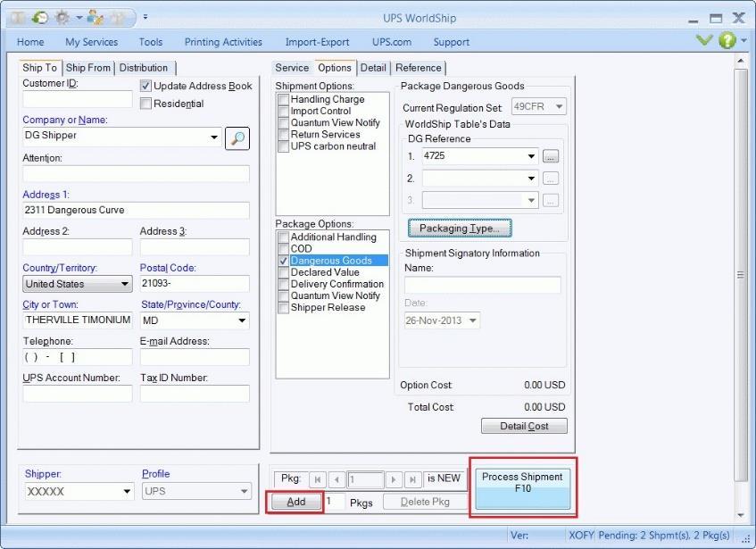This screenshot has width=756, height=549.
Task: Click the Address 1 field with 2311 Dangerous Curve
Action: point(136,210)
